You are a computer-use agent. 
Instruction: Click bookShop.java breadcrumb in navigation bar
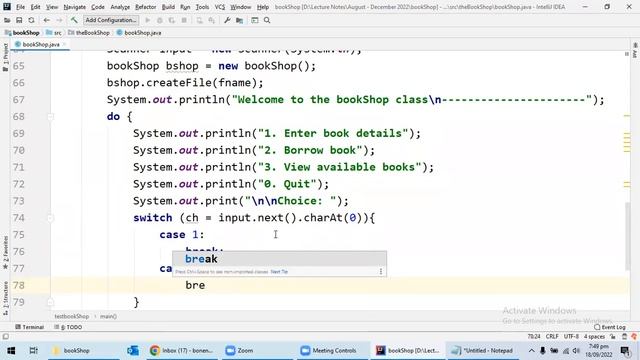coord(139,33)
